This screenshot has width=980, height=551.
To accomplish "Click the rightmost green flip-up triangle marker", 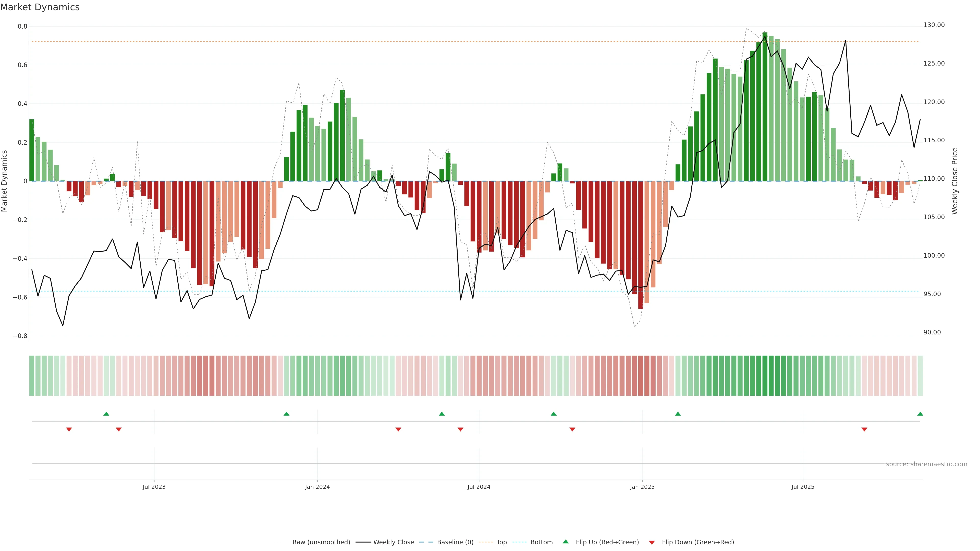I will [920, 414].
